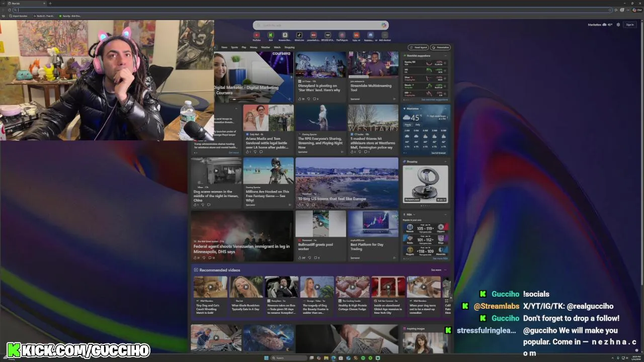
Task: Open the Feed layout button
Action: [x=418, y=47]
